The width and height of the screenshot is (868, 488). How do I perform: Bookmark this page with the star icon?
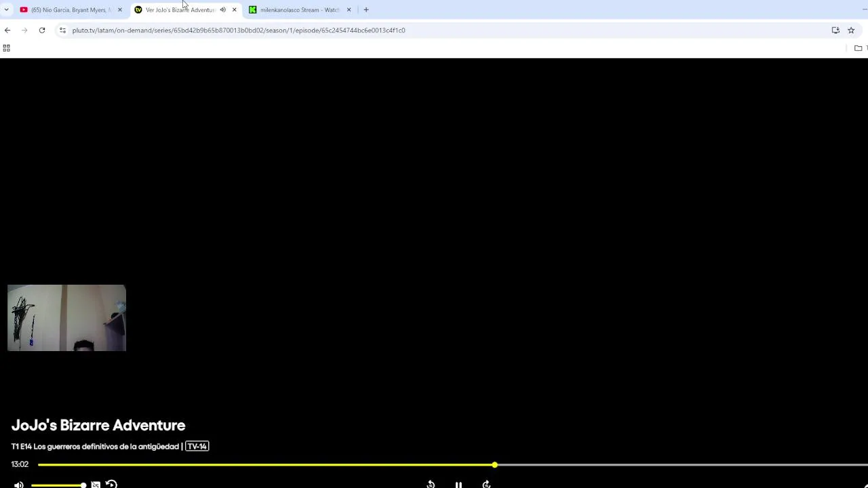click(x=851, y=30)
